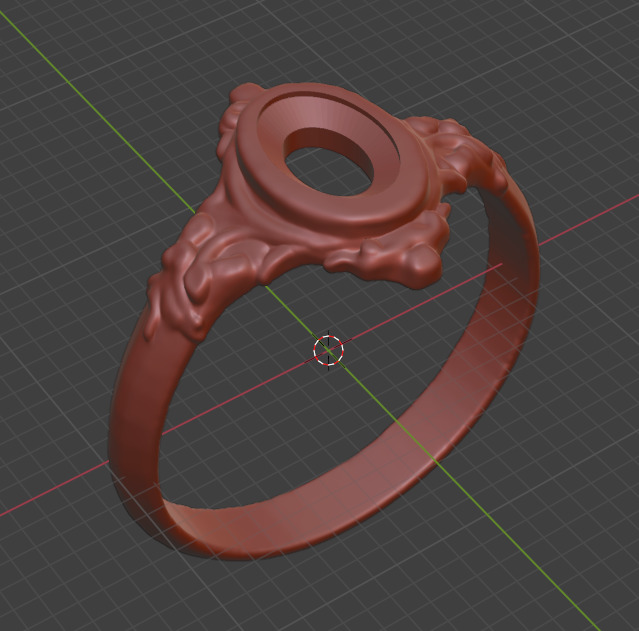Click the 3D cursor crosshair circle
639x631 pixels.
pyautogui.click(x=328, y=350)
